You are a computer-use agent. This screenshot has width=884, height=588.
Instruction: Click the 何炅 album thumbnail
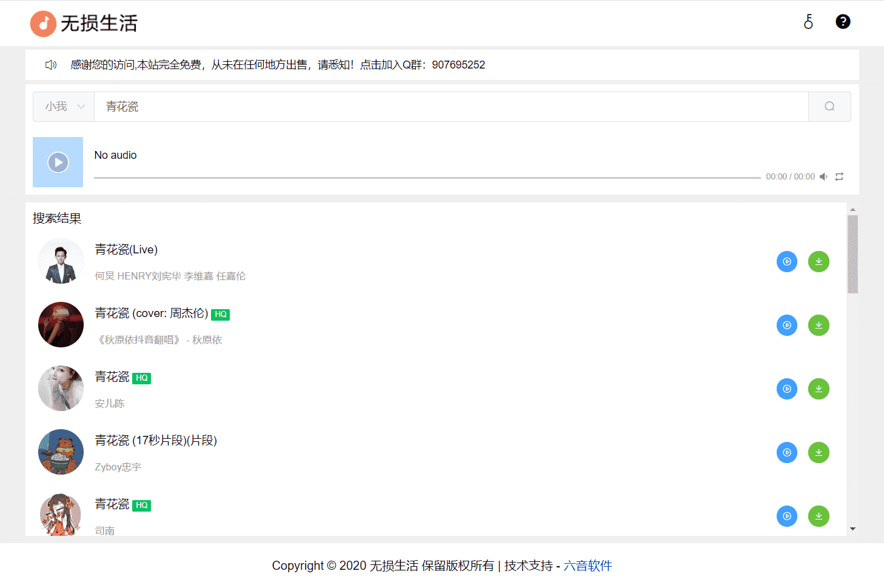click(x=61, y=261)
